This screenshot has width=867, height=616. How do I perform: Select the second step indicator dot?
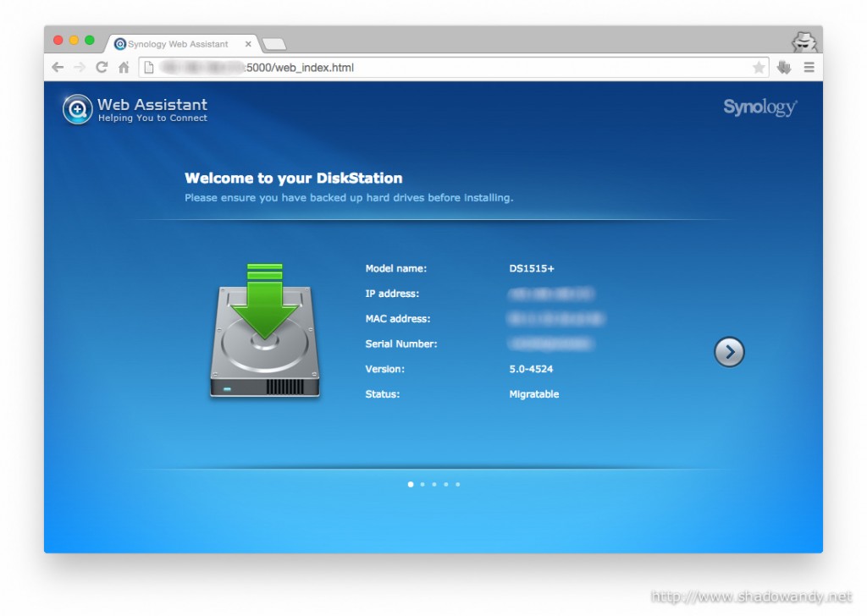click(422, 485)
